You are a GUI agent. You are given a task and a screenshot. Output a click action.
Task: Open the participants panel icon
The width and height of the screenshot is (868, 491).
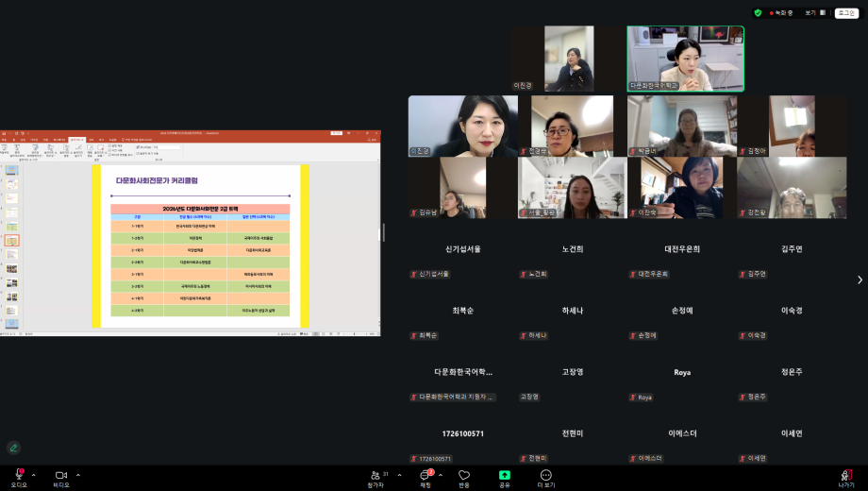[376, 475]
